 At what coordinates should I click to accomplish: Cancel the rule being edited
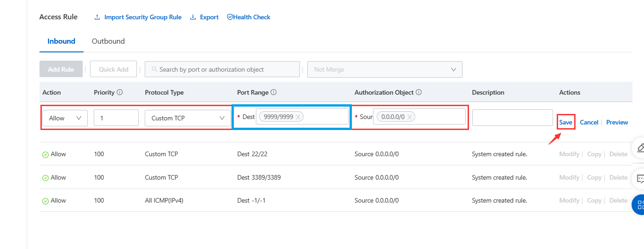(589, 122)
